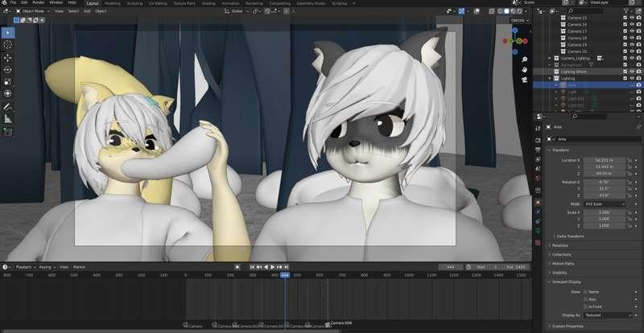Image resolution: width=644 pixels, height=333 pixels.
Task: Select the Transform tool
Action: pos(8,93)
